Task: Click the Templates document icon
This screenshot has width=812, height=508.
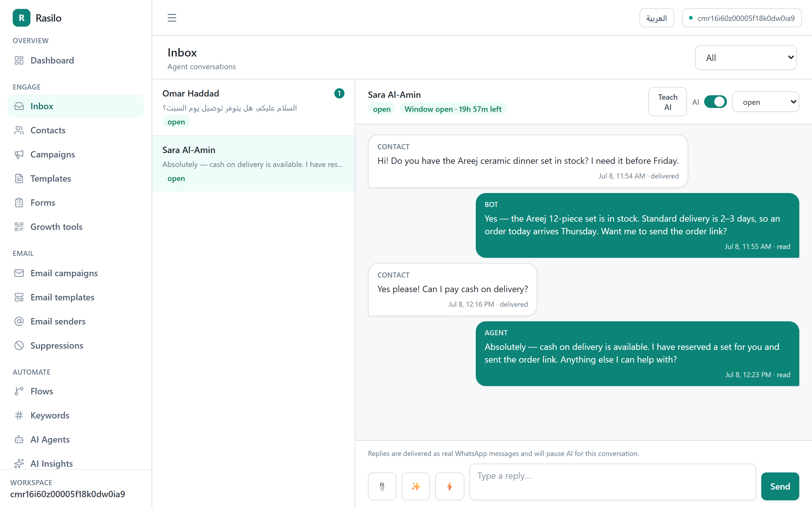Action: point(19,178)
